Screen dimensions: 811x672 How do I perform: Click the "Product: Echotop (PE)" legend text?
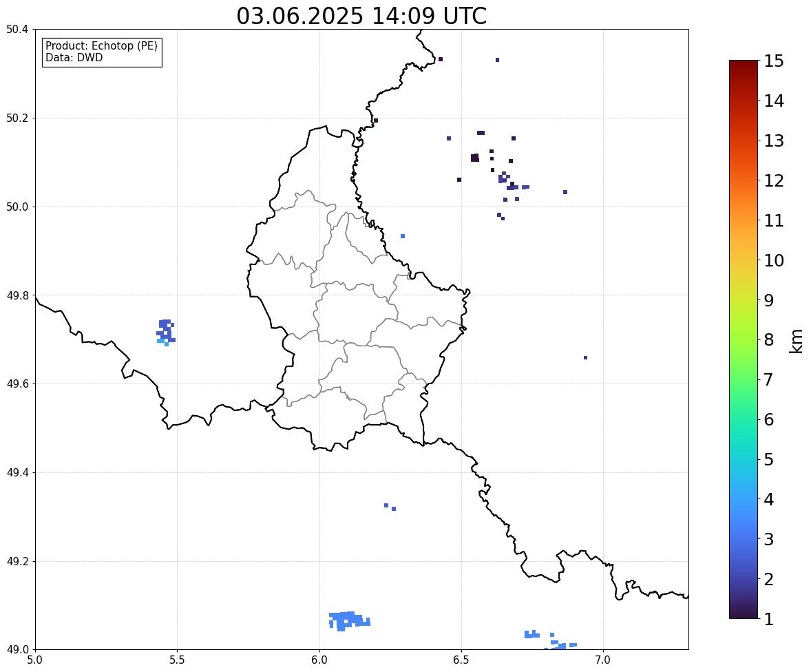tap(101, 46)
